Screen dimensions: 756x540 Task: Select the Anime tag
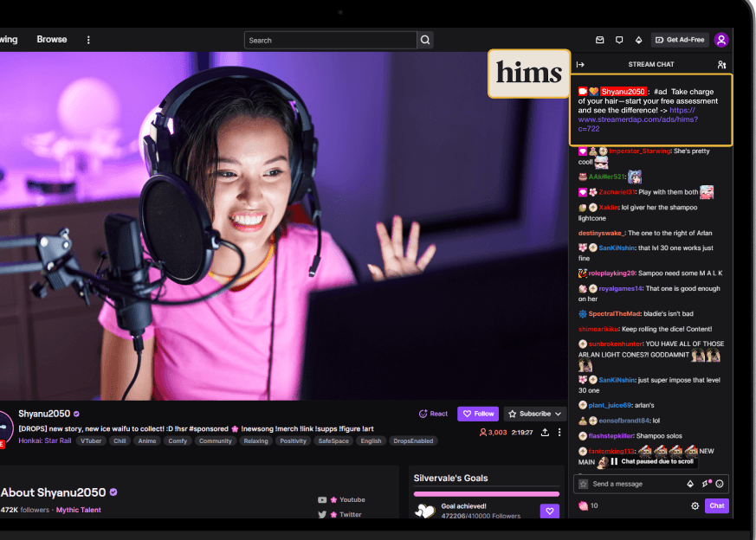pyautogui.click(x=147, y=440)
